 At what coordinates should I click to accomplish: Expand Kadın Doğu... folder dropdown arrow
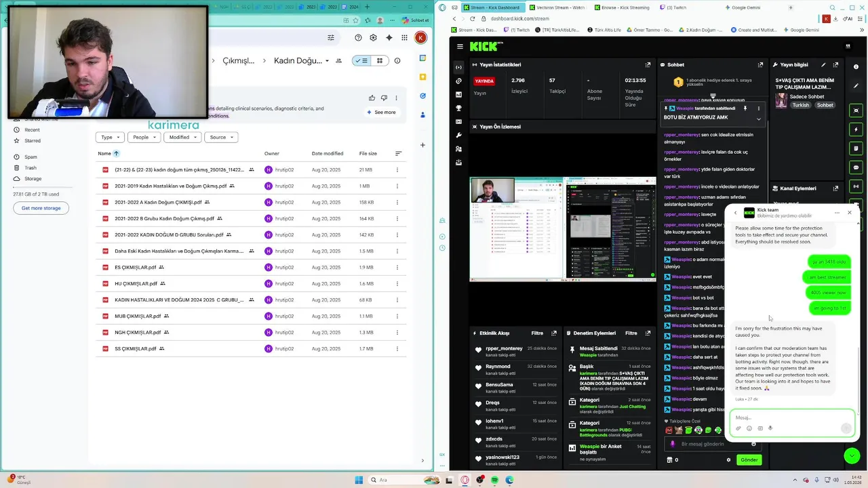tap(328, 61)
